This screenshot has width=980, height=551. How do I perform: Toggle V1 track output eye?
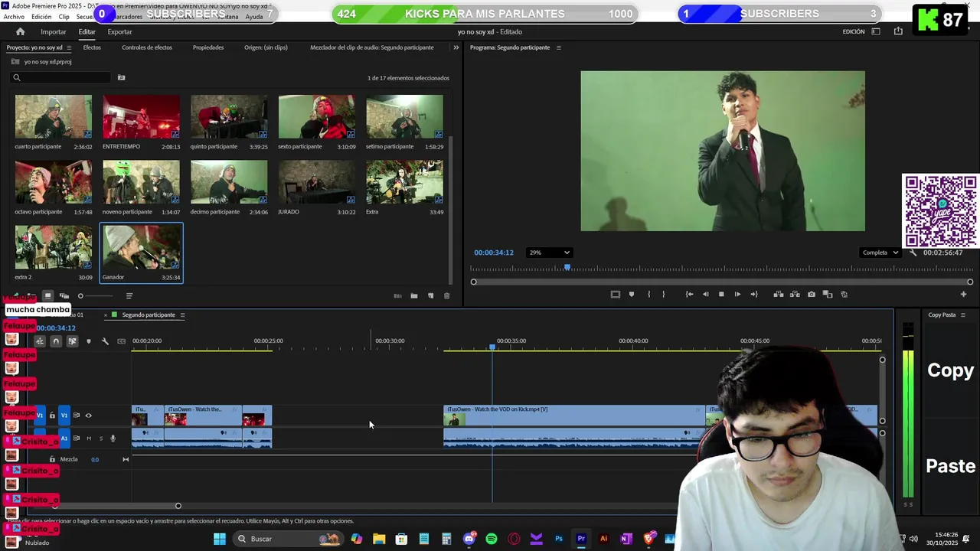[88, 416]
